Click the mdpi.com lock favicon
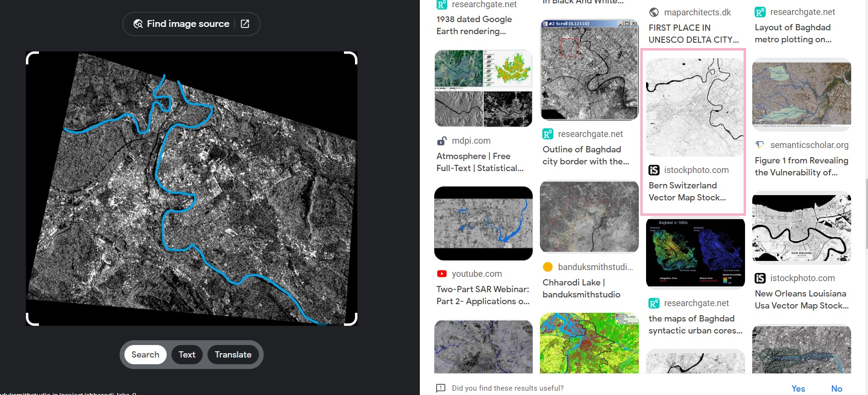Screen dimensions: 868x395 click(442, 141)
